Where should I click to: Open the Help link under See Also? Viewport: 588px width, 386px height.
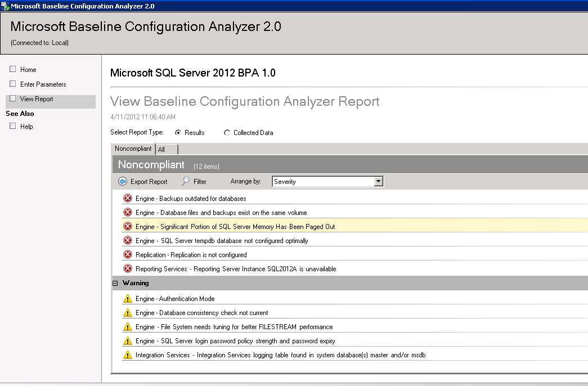point(26,127)
